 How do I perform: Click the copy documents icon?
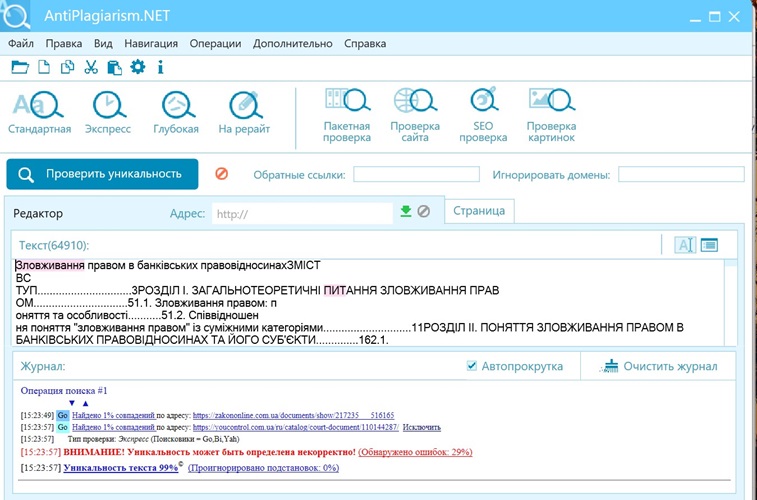tap(67, 67)
